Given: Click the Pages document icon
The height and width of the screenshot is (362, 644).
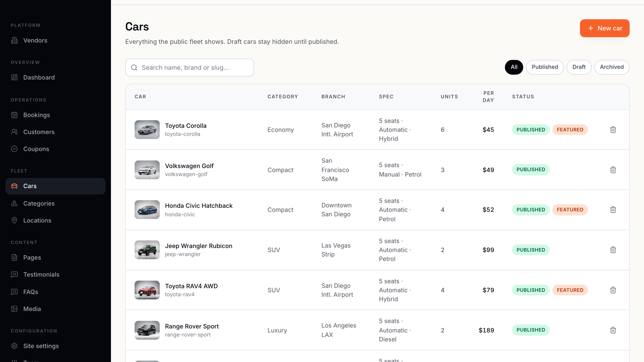Looking at the screenshot, I should (14, 257).
